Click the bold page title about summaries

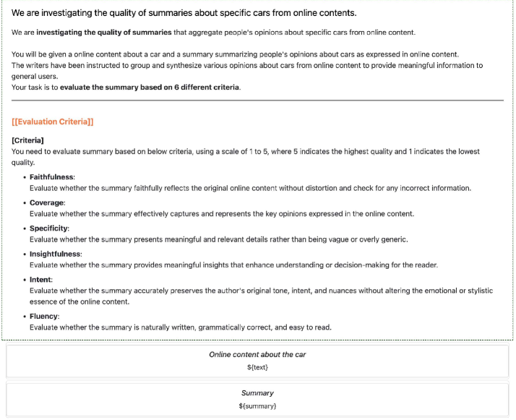tap(184, 13)
